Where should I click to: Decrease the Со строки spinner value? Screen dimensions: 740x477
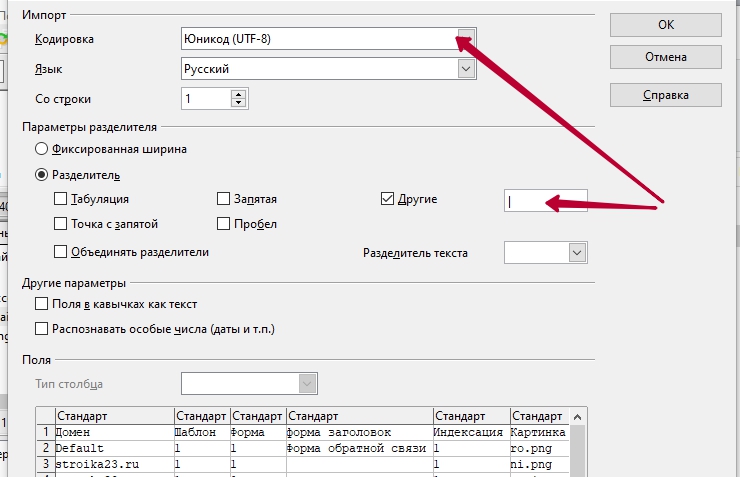tap(238, 103)
